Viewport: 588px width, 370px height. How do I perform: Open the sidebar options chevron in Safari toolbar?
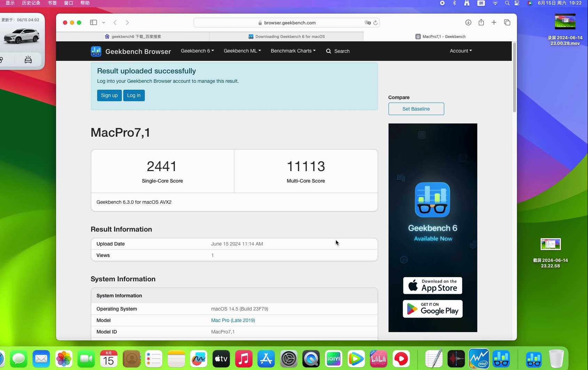pyautogui.click(x=104, y=23)
